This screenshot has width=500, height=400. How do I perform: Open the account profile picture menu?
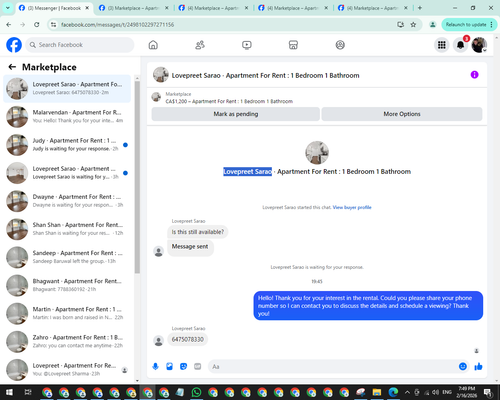(479, 45)
